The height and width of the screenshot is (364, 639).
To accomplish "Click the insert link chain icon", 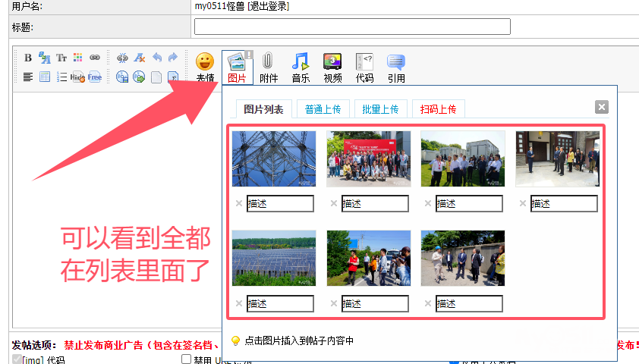I will (95, 58).
